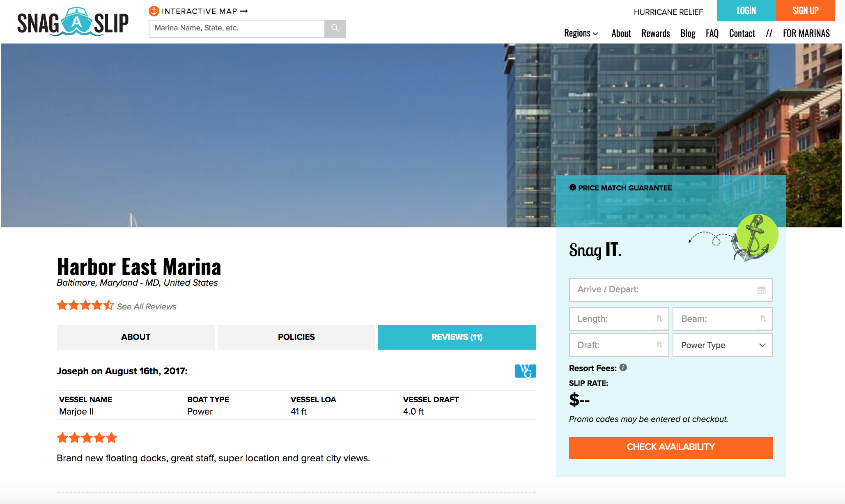Click the calendar icon in Arrive/Depart

(x=761, y=290)
